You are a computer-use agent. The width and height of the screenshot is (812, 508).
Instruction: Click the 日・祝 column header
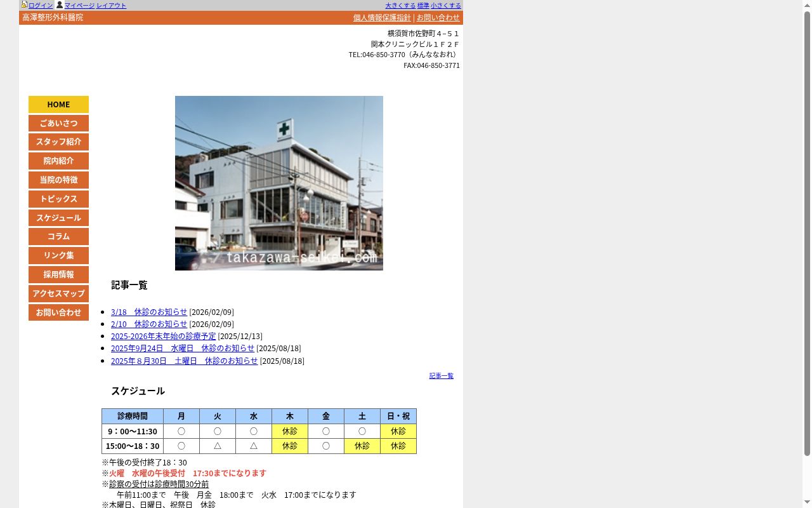(398, 417)
